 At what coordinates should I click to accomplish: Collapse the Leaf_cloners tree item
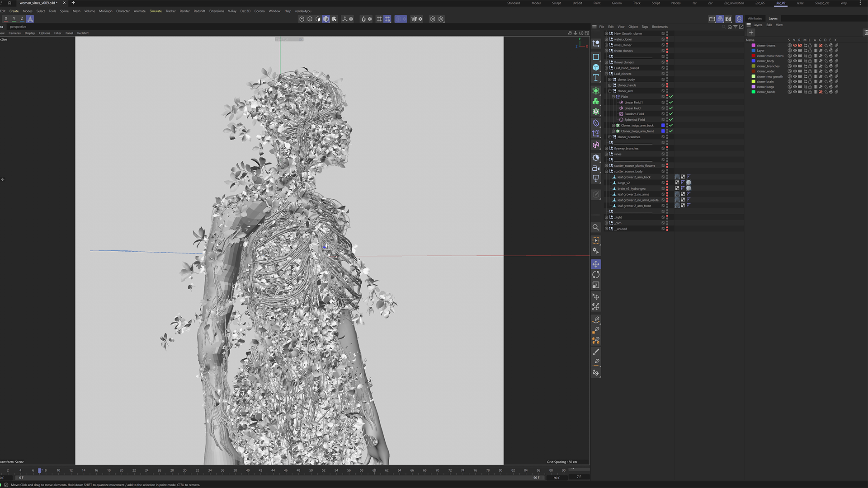click(x=606, y=74)
